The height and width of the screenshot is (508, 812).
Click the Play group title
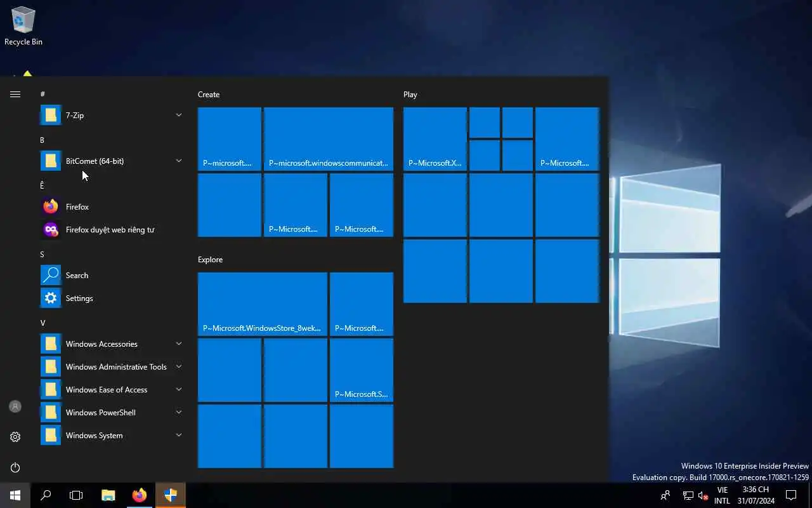[410, 95]
